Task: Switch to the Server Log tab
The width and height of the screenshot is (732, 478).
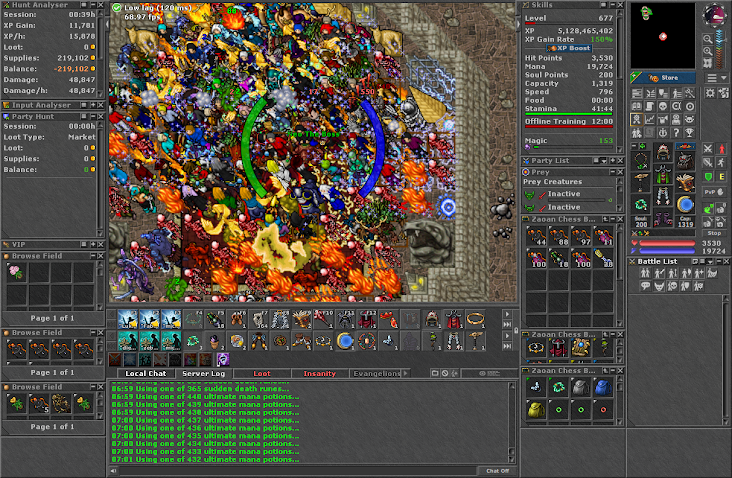Action: (x=204, y=373)
